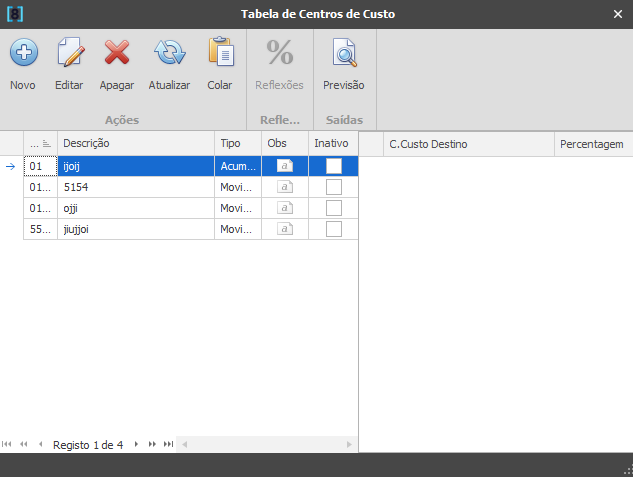Click the Registo 1 de 4 indicator
This screenshot has width=636, height=477.
(88, 445)
